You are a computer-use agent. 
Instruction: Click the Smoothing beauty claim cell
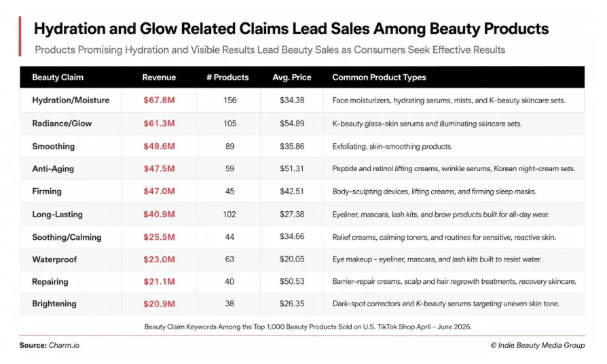pyautogui.click(x=54, y=147)
